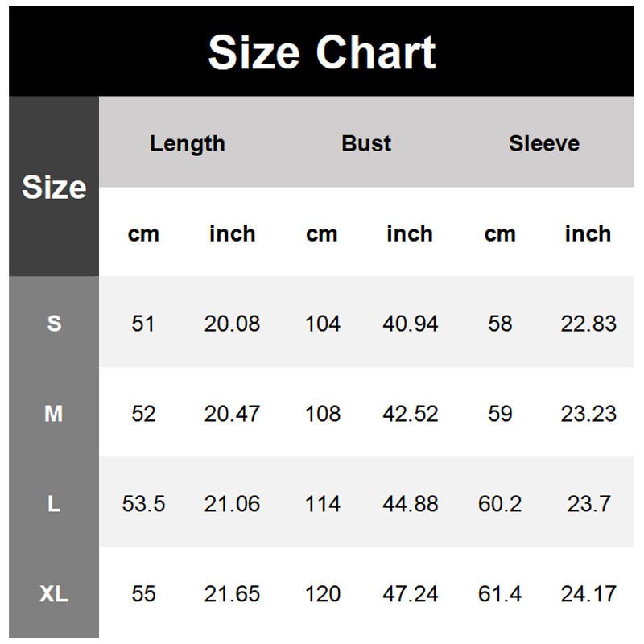Screen dimensions: 644x644
Task: Select the XL size row label
Action: pos(54,594)
